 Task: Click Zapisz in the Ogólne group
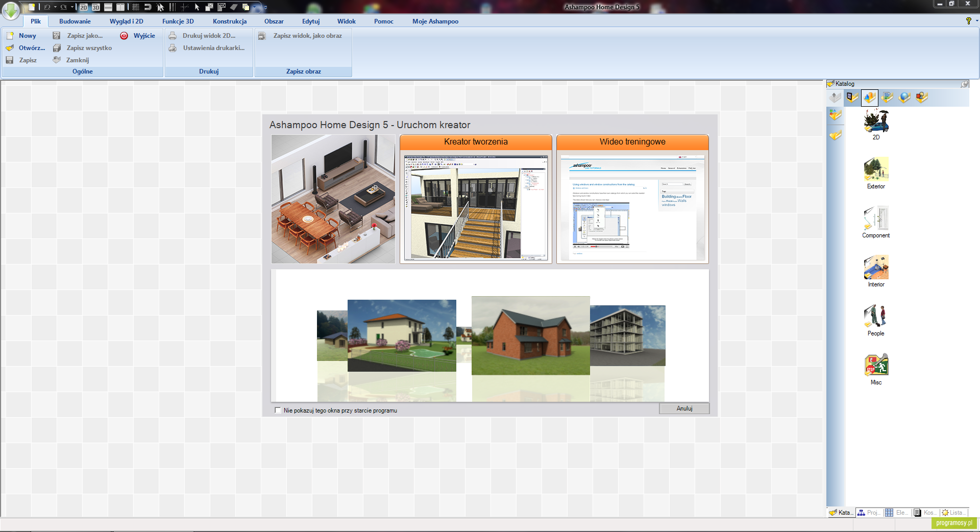(x=22, y=60)
